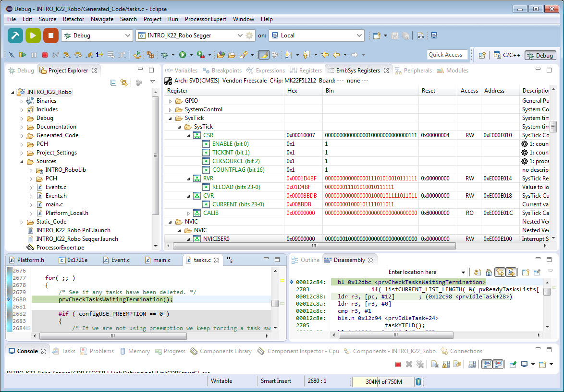
Task: Open the Processor Expert menu
Action: pos(205,19)
